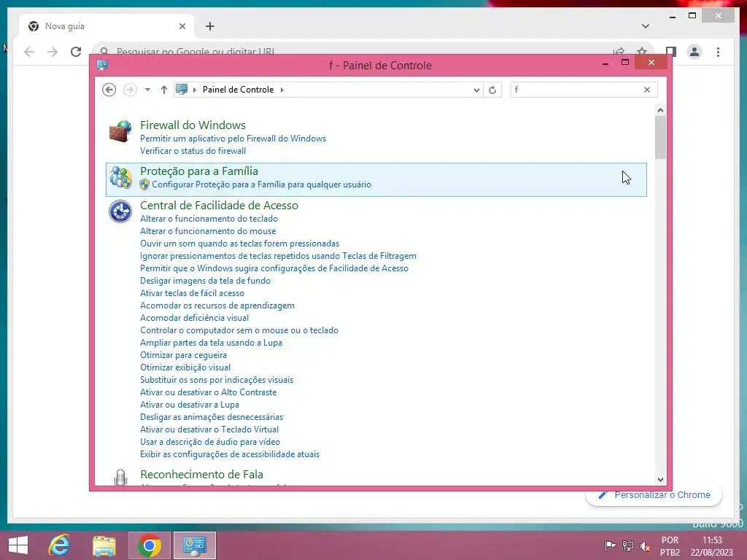This screenshot has height=560, width=747.
Task: Open Ativar ou desativar o Alto Contraste
Action: pos(208,392)
